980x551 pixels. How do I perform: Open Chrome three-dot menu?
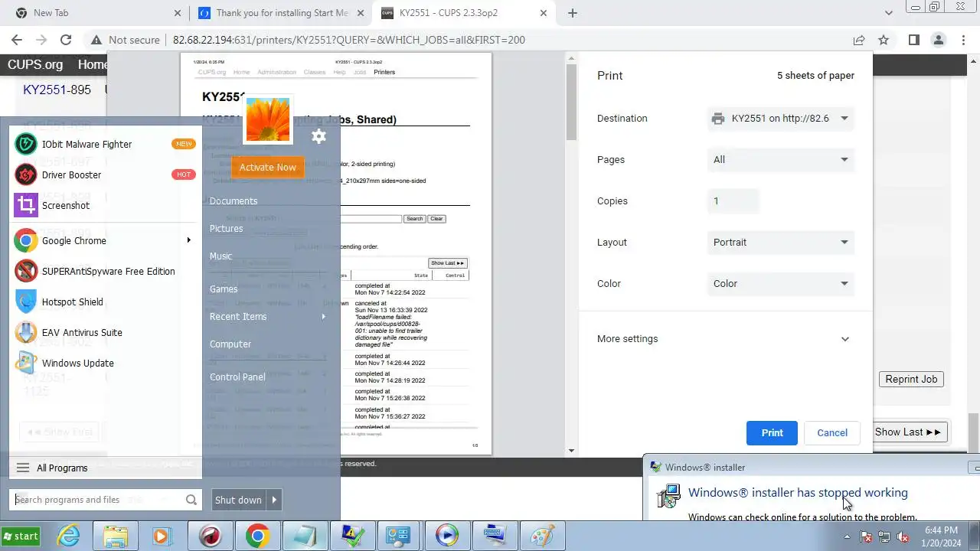pyautogui.click(x=962, y=40)
